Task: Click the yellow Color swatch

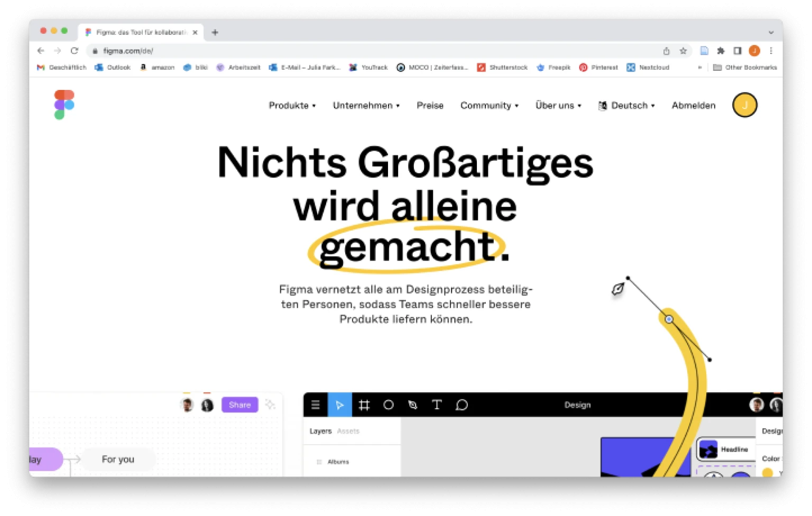Action: tap(767, 473)
